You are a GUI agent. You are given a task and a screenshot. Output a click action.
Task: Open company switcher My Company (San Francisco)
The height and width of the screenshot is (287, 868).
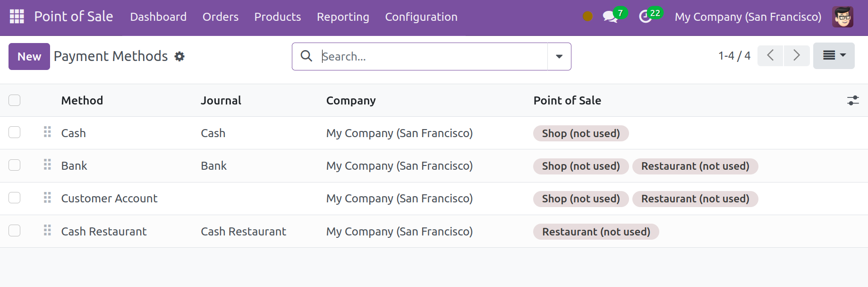748,17
